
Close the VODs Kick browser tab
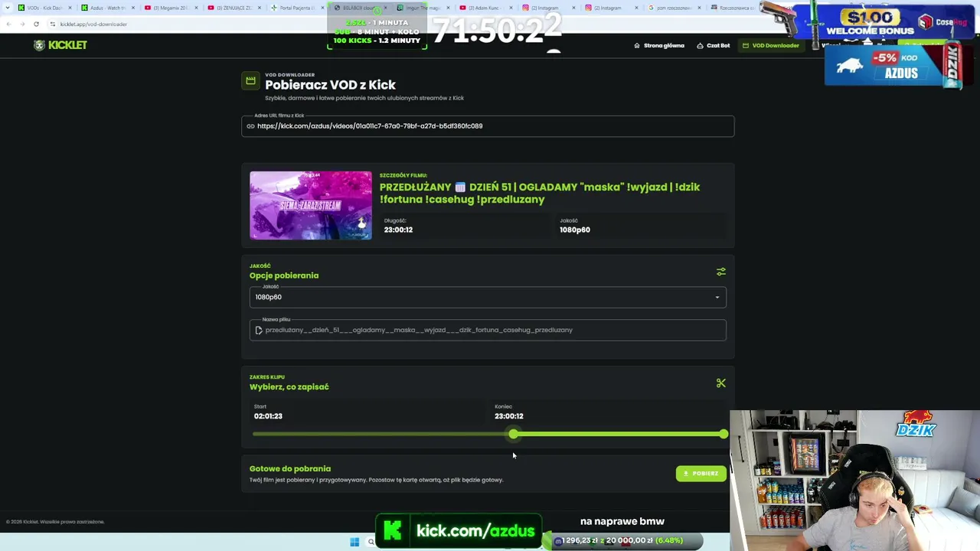tap(71, 8)
